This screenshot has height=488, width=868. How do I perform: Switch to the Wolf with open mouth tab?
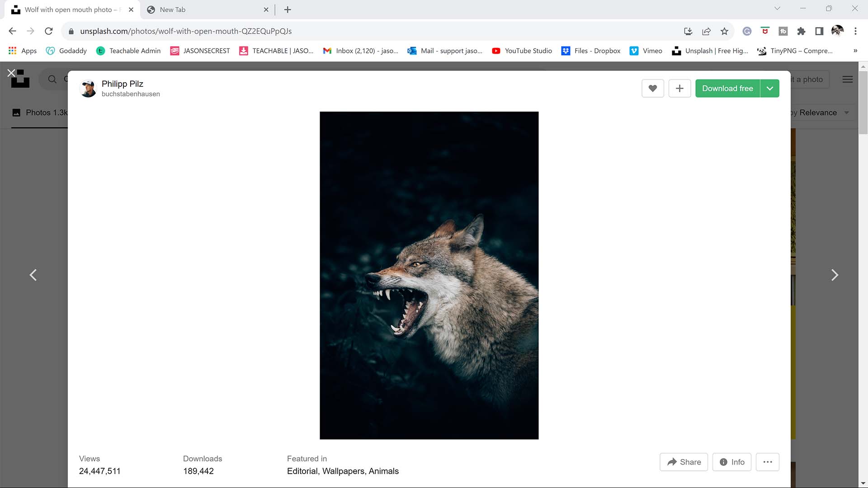72,9
